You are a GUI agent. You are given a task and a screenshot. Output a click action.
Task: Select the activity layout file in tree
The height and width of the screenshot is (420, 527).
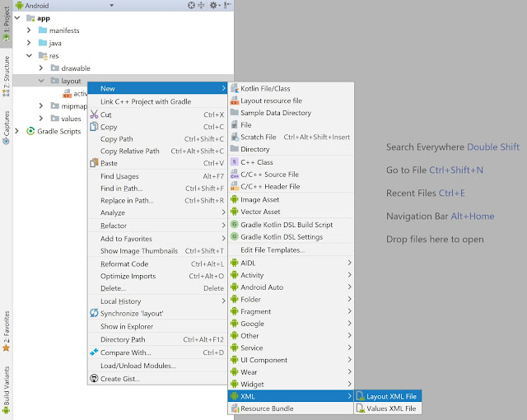tap(75, 93)
